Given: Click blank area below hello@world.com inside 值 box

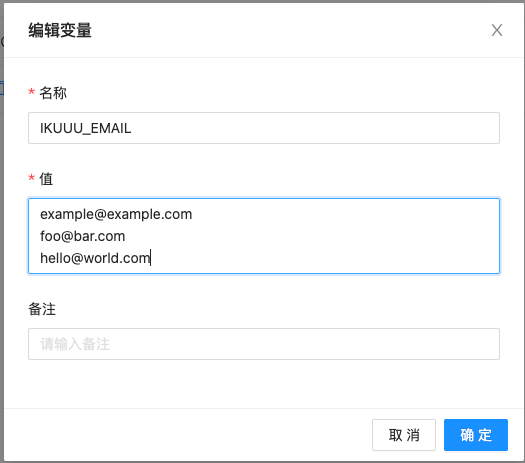Looking at the screenshot, I should point(264,269).
